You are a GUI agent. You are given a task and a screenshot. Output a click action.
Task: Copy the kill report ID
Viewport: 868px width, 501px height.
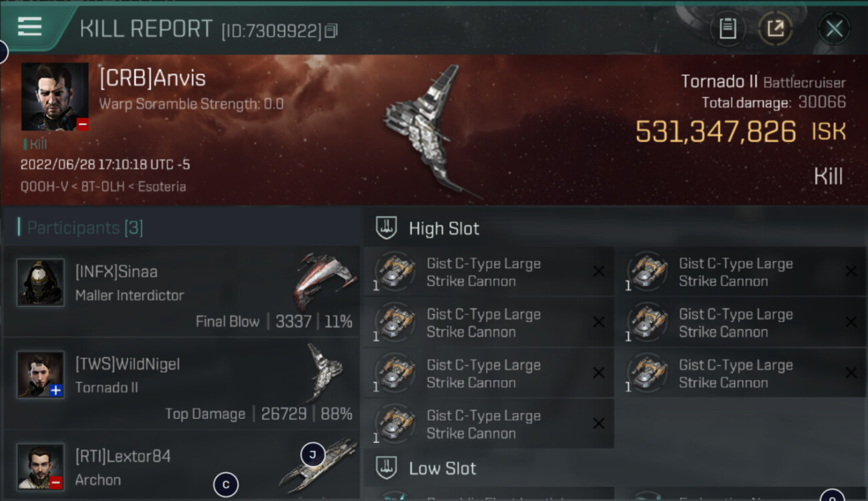coord(331,31)
